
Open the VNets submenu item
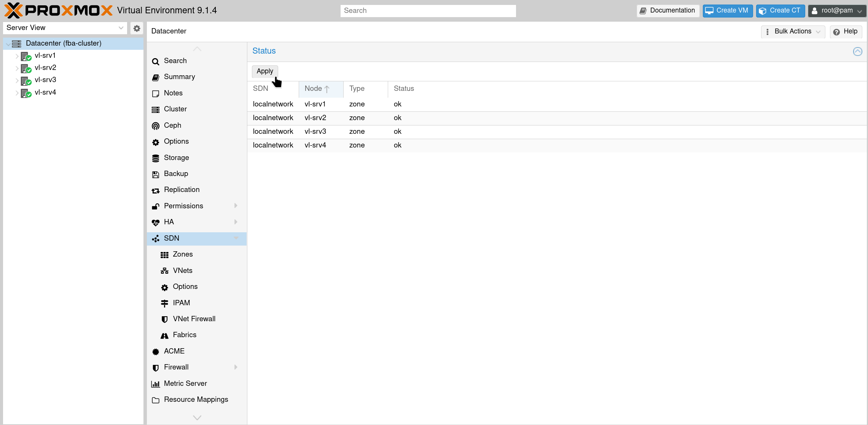pyautogui.click(x=197, y=270)
